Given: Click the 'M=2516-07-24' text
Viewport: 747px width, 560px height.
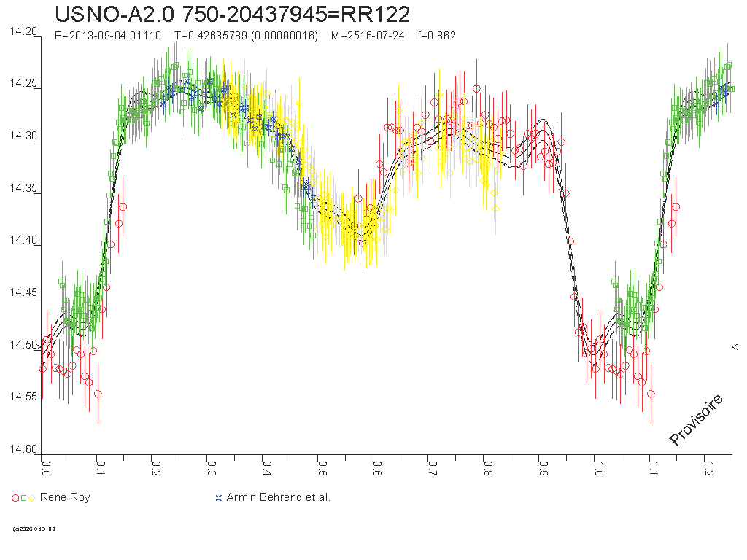Looking at the screenshot, I should point(368,36).
